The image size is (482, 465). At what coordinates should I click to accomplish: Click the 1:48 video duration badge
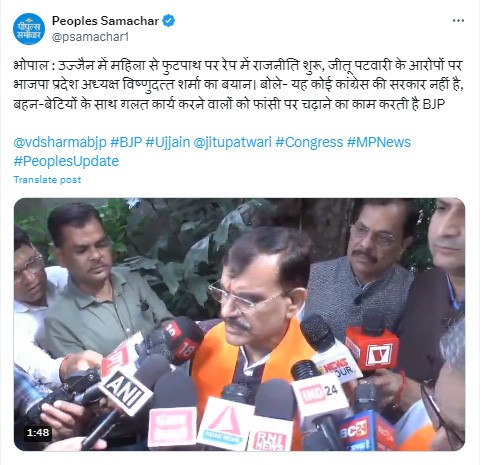tap(38, 433)
